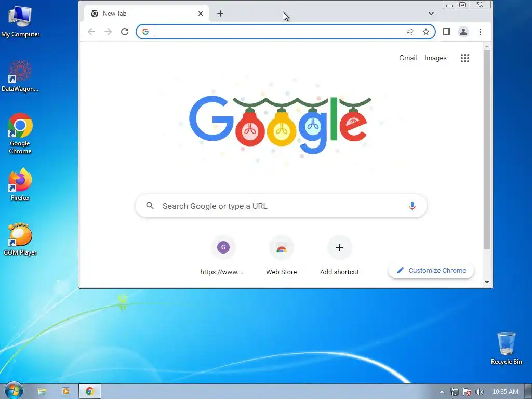The image size is (532, 399).
Task: Select the Recycle Bin icon
Action: 506,349
